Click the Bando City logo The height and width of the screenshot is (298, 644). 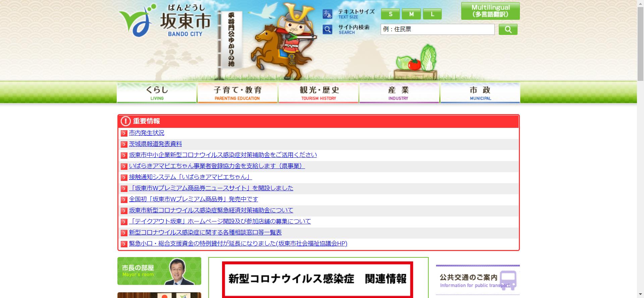165,20
